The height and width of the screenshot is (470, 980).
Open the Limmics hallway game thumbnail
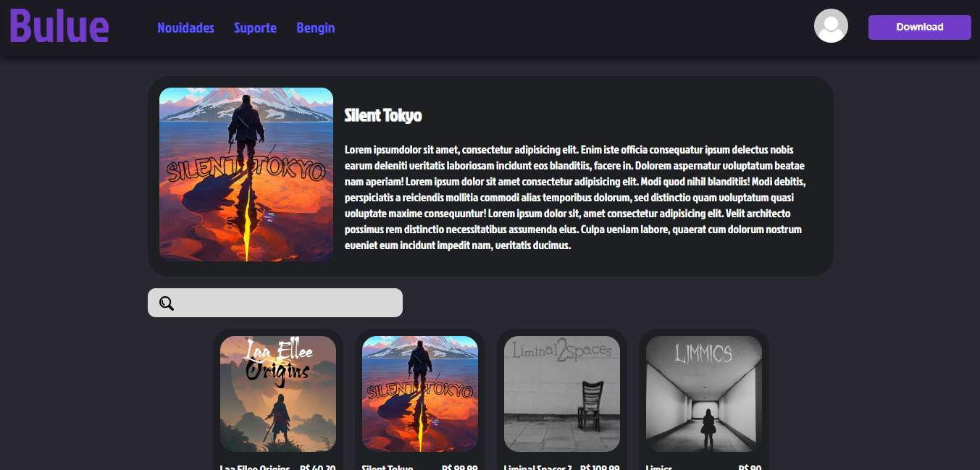click(704, 394)
